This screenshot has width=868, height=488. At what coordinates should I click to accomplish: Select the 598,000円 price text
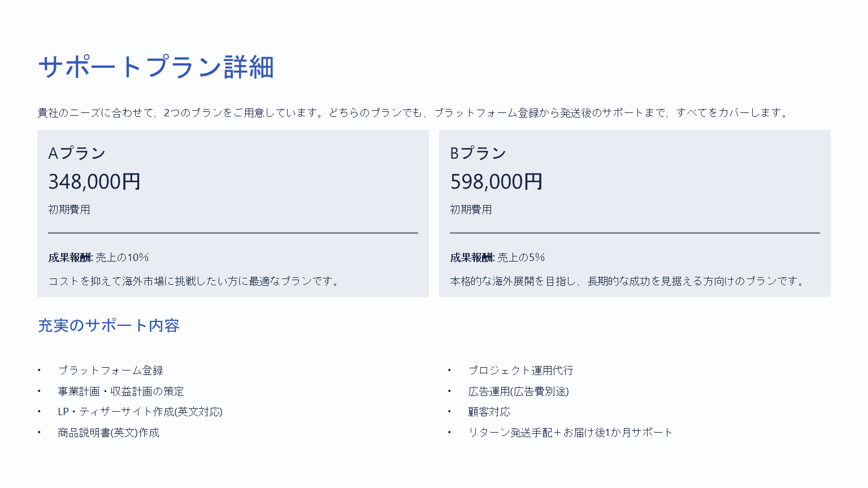(x=496, y=181)
